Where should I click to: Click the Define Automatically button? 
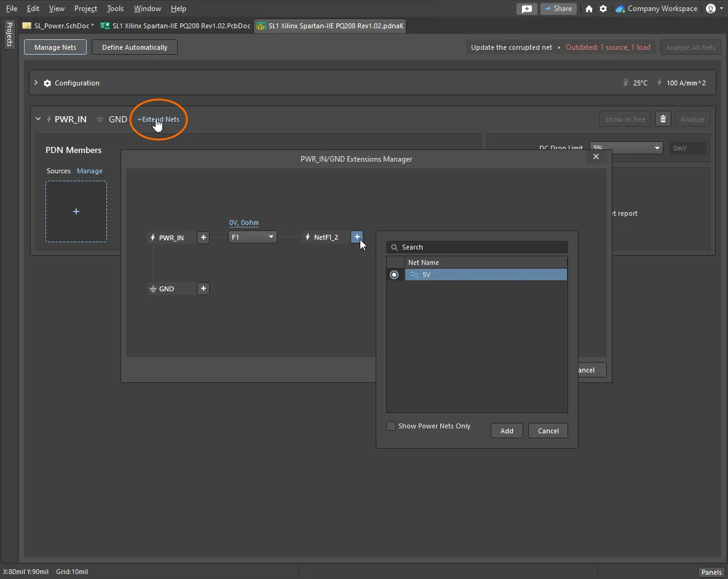tap(135, 47)
